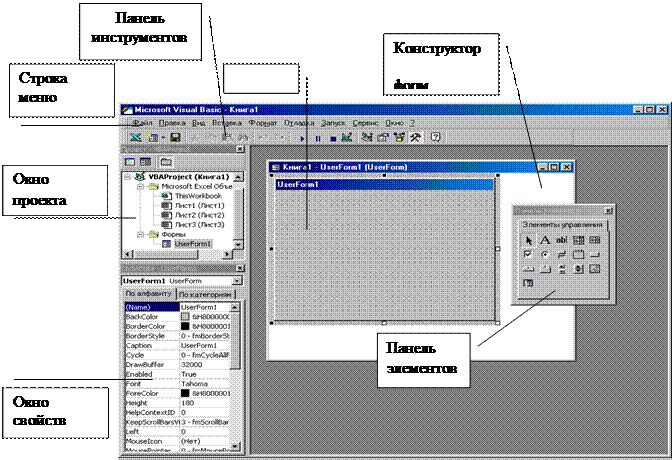Image resolution: width=672 pixels, height=460 pixels.
Task: Click View Code icon in project panel
Action: (x=129, y=162)
